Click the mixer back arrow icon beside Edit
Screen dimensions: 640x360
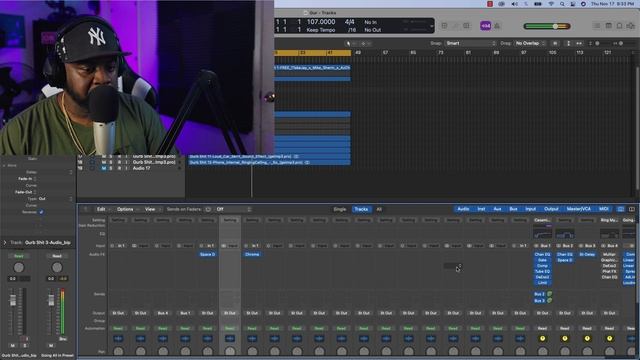(86, 209)
